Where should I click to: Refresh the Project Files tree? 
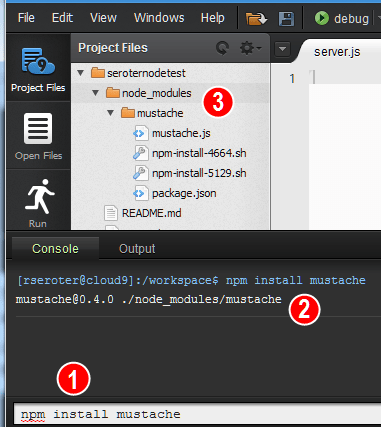[x=222, y=48]
